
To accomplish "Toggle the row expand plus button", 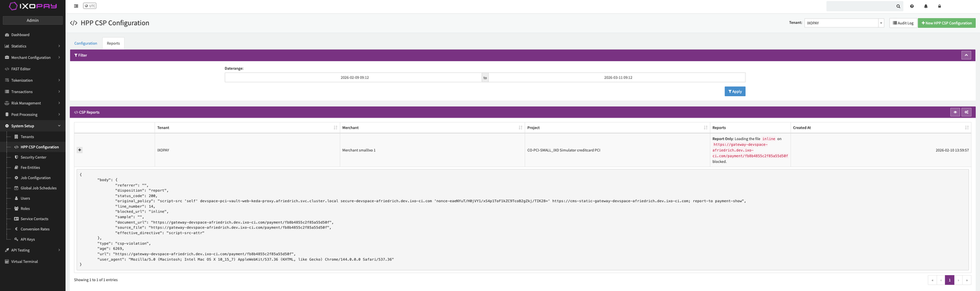I will [x=80, y=150].
